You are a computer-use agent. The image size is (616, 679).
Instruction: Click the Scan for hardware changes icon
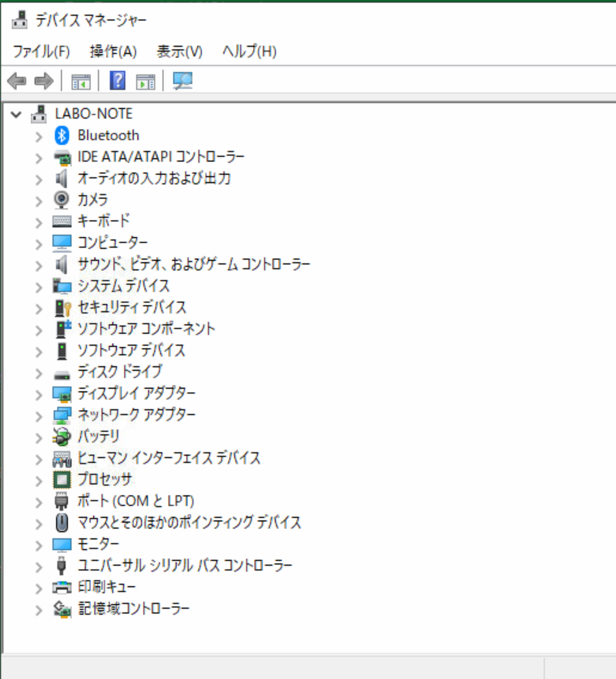(x=181, y=81)
